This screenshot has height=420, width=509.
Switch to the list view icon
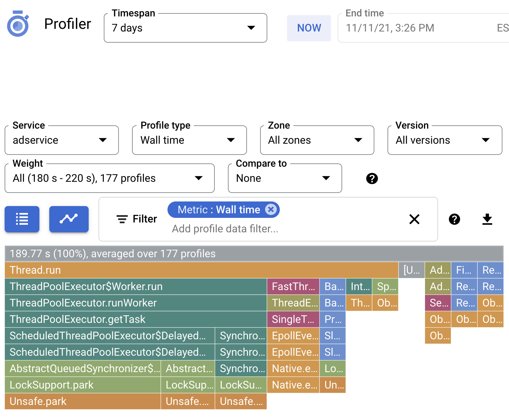[22, 219]
